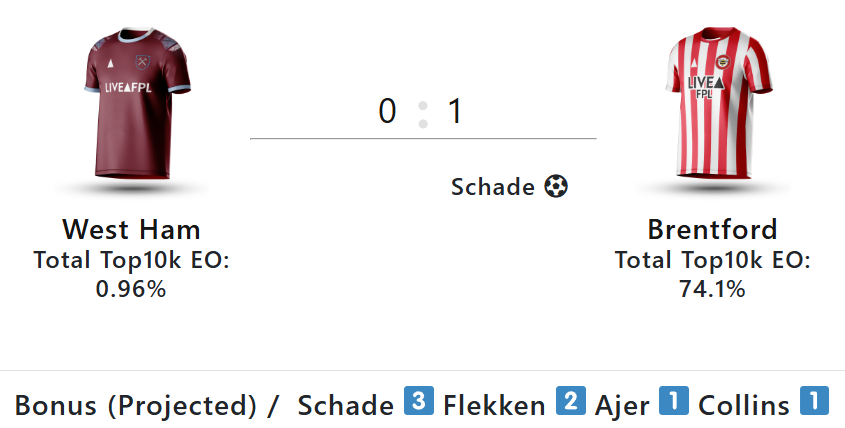Click the goal football icon beside Schade
Viewport: 845px width, 428px height.
[556, 187]
